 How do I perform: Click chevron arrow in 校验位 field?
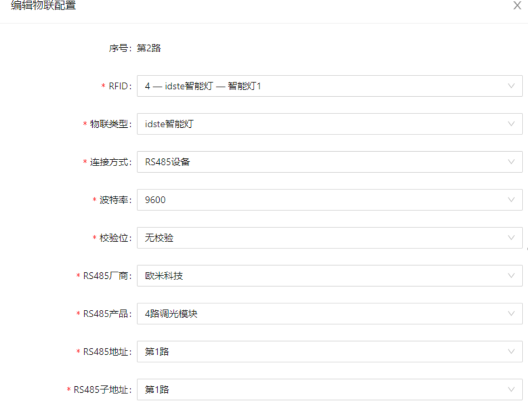[x=511, y=238]
